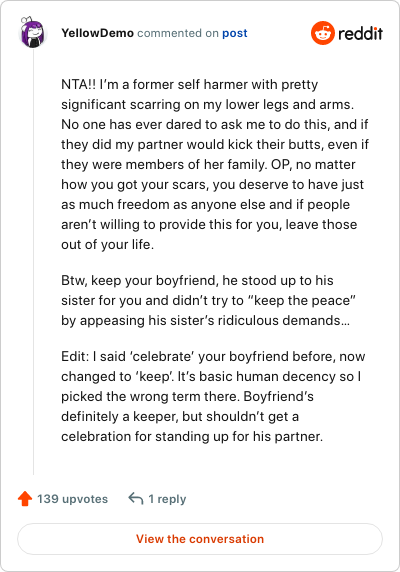Click the '139 upvotes' count
Screen dimensions: 400x572
coord(73,499)
